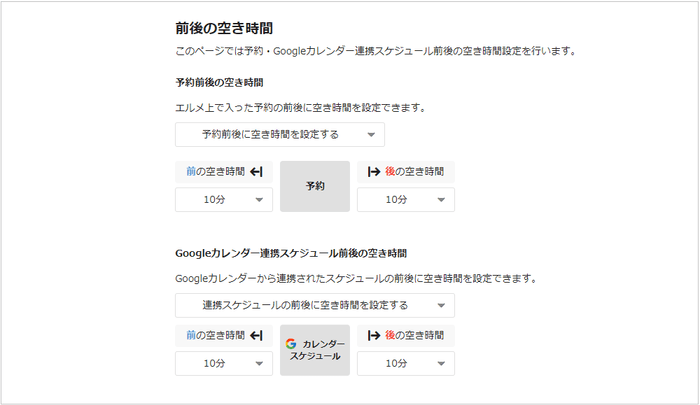The height and width of the screenshot is (405, 700).
Task: Click the right-arrow icon in the Google calendar section
Action: 374,336
